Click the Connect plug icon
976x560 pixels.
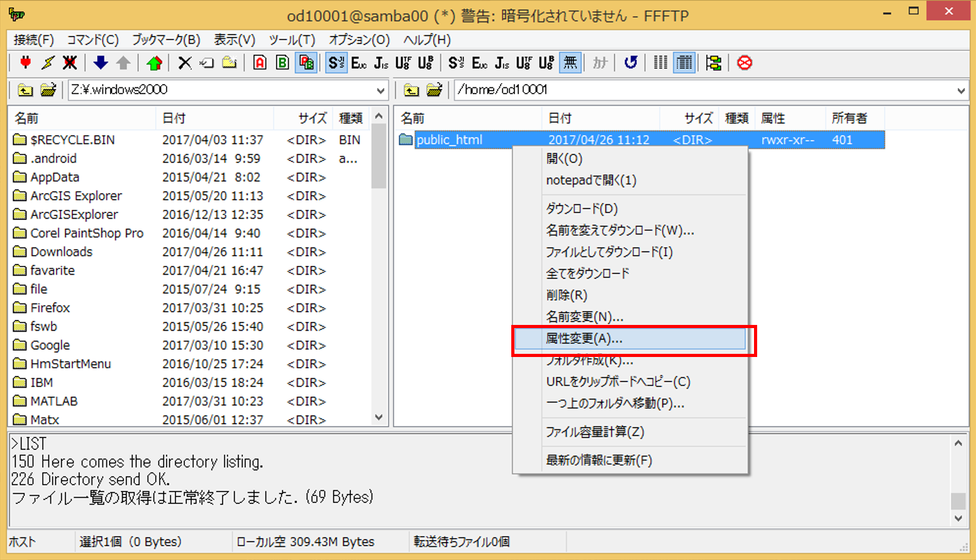[x=25, y=63]
